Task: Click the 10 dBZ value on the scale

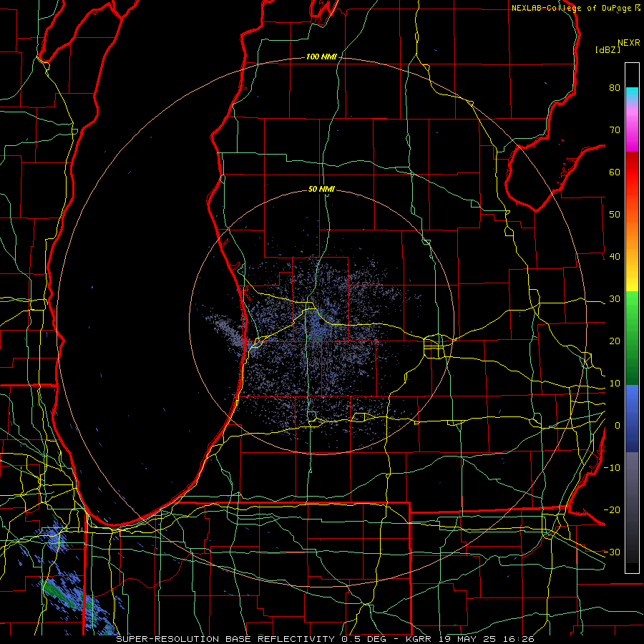Action: pyautogui.click(x=615, y=384)
